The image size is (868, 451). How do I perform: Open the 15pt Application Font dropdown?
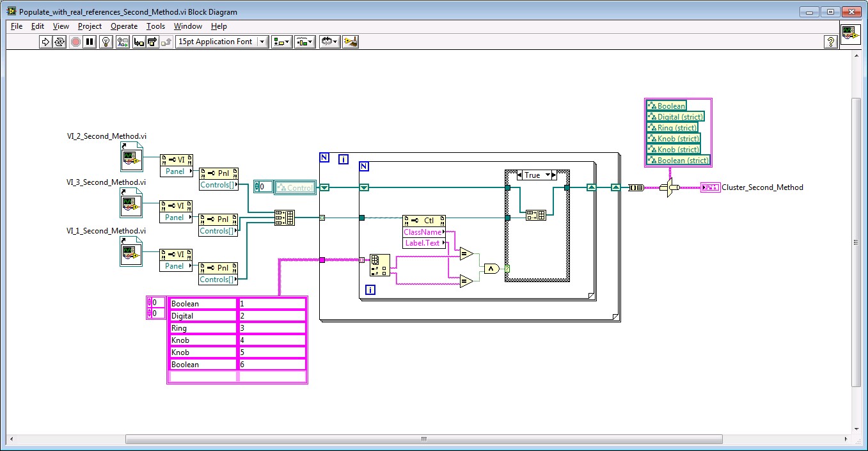pos(222,42)
